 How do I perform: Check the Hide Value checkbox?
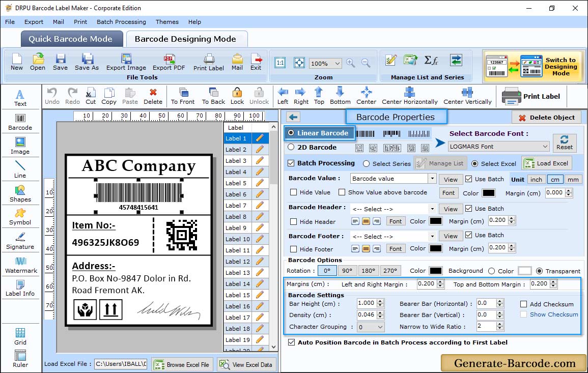[294, 192]
